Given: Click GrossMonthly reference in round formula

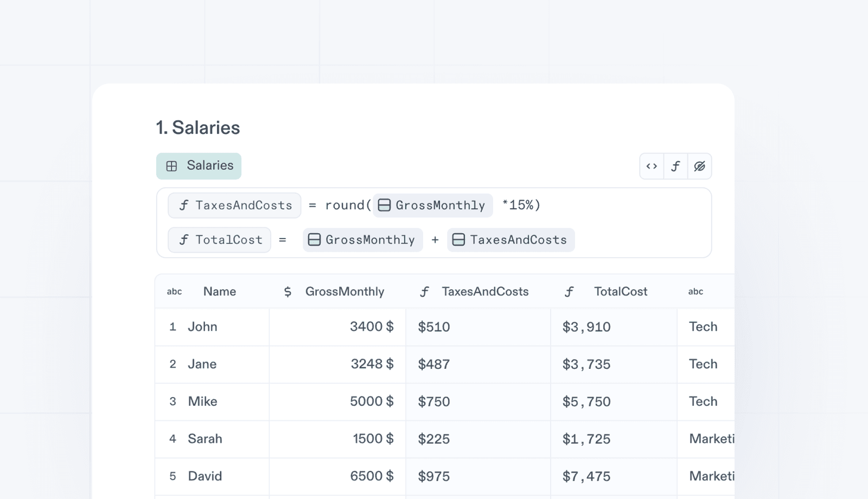Looking at the screenshot, I should 432,206.
